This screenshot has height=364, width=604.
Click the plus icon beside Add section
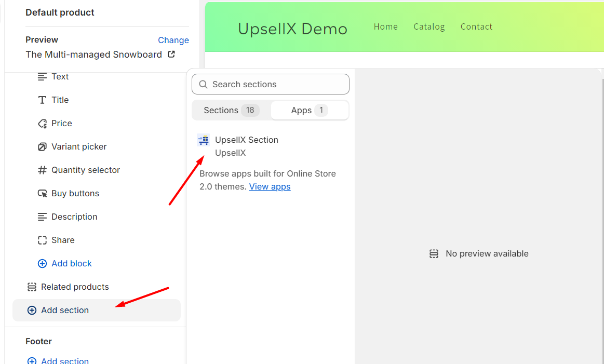pyautogui.click(x=32, y=311)
